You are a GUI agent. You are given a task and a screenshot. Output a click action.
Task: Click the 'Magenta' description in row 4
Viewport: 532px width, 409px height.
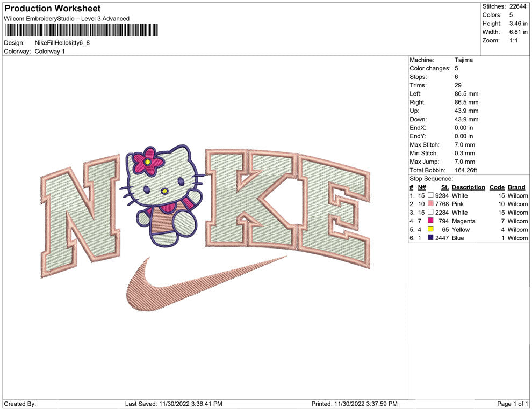pos(463,221)
